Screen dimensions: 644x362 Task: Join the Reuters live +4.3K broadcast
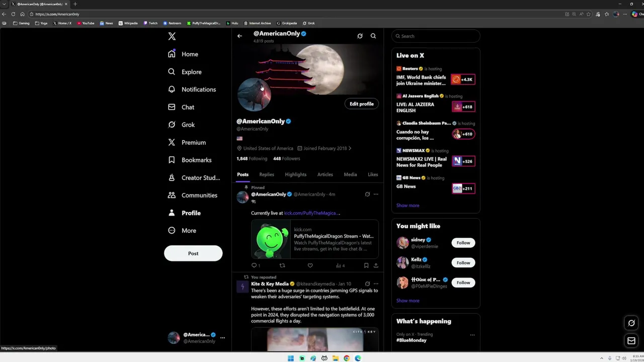[463, 79]
